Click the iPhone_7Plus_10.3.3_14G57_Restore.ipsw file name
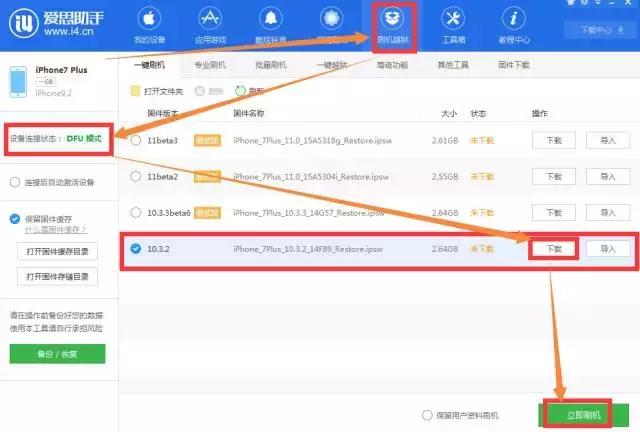Screen dimensions: 640x432 click(x=309, y=212)
